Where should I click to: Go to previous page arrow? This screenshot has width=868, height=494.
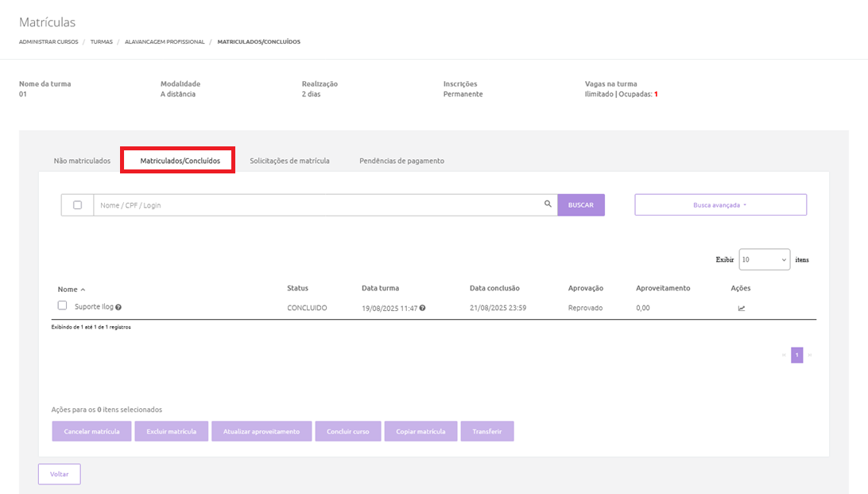[783, 355]
